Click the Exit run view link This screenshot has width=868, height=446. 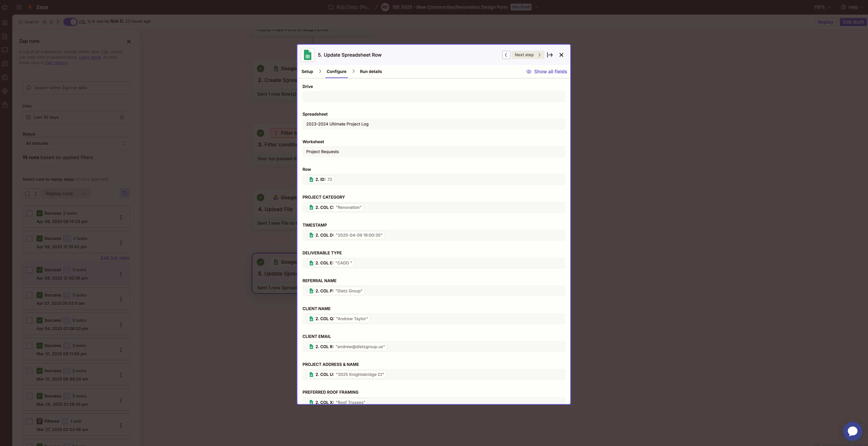(115, 258)
